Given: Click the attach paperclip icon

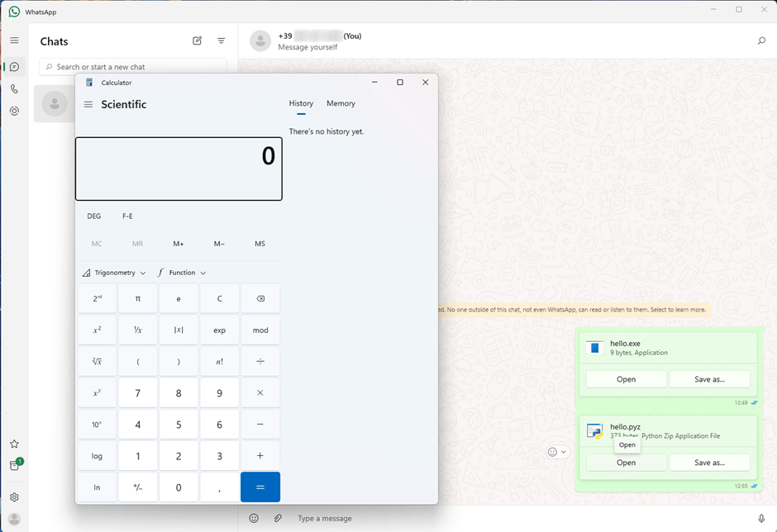Looking at the screenshot, I should [279, 518].
